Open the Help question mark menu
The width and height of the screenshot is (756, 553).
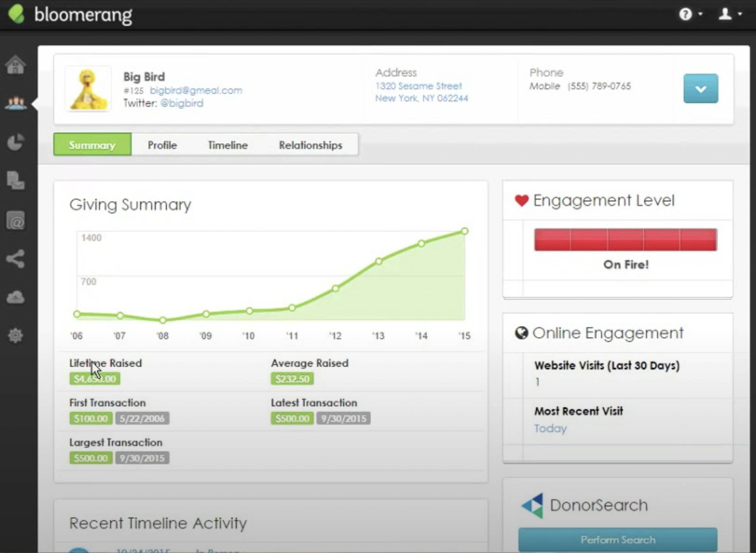[x=686, y=14]
